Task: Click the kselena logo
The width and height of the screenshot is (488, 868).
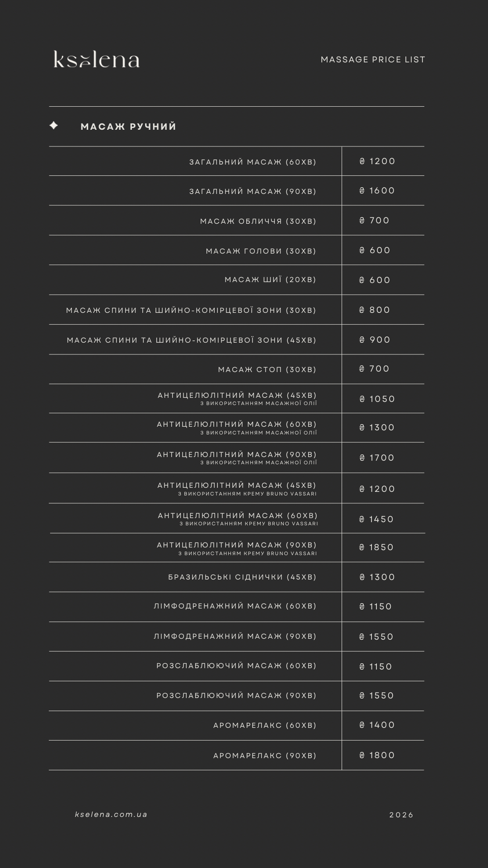Action: click(96, 59)
